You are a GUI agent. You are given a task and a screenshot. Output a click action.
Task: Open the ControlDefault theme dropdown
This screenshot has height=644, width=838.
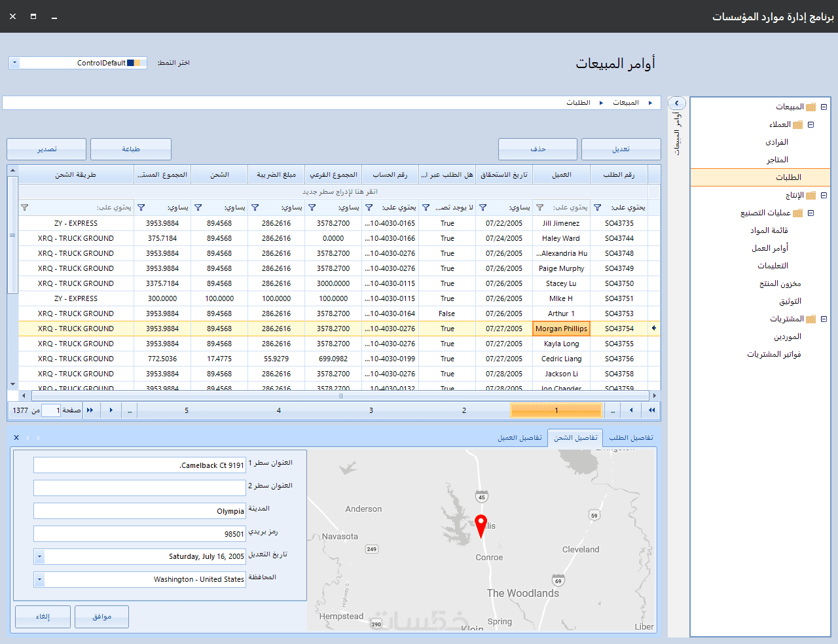15,63
